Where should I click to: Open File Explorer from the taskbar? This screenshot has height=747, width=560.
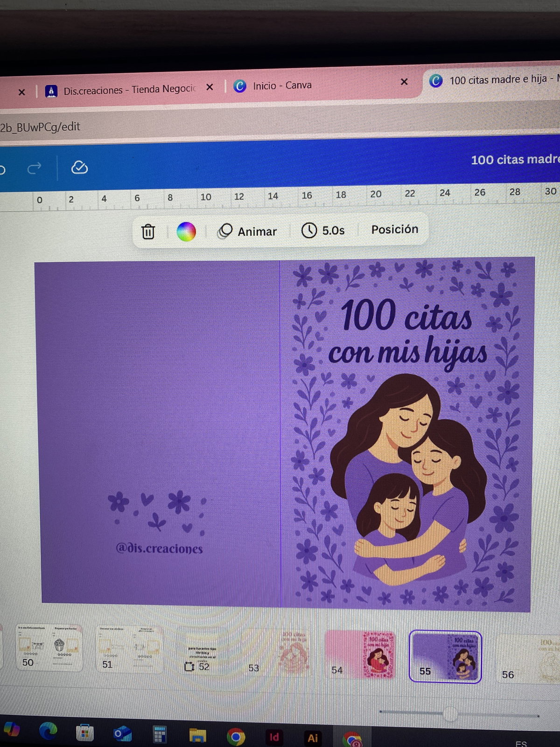[x=197, y=736]
